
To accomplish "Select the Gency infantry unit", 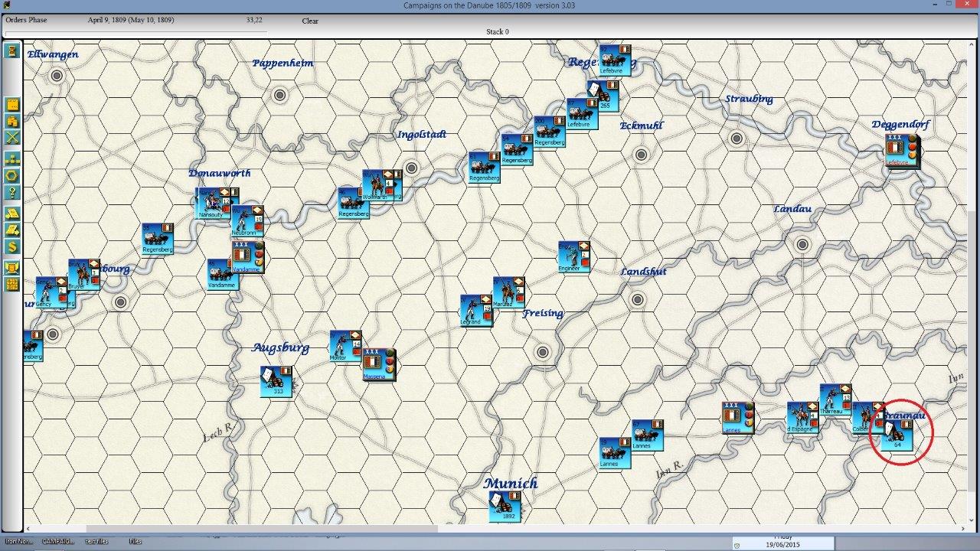I will [x=51, y=292].
